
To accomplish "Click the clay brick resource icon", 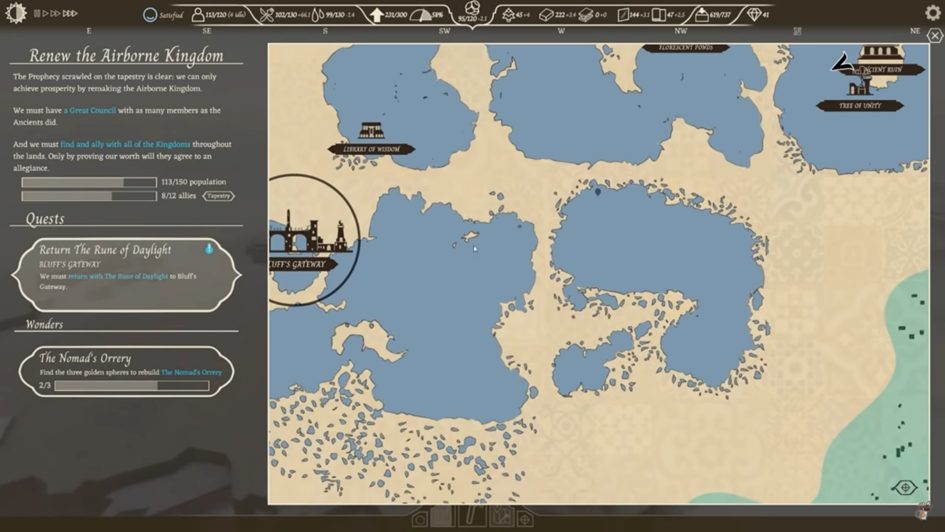I will [x=546, y=14].
